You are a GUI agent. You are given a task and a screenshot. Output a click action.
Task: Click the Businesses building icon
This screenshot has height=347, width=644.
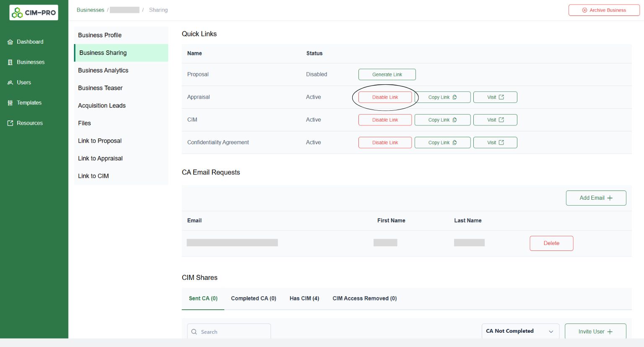[x=10, y=62]
